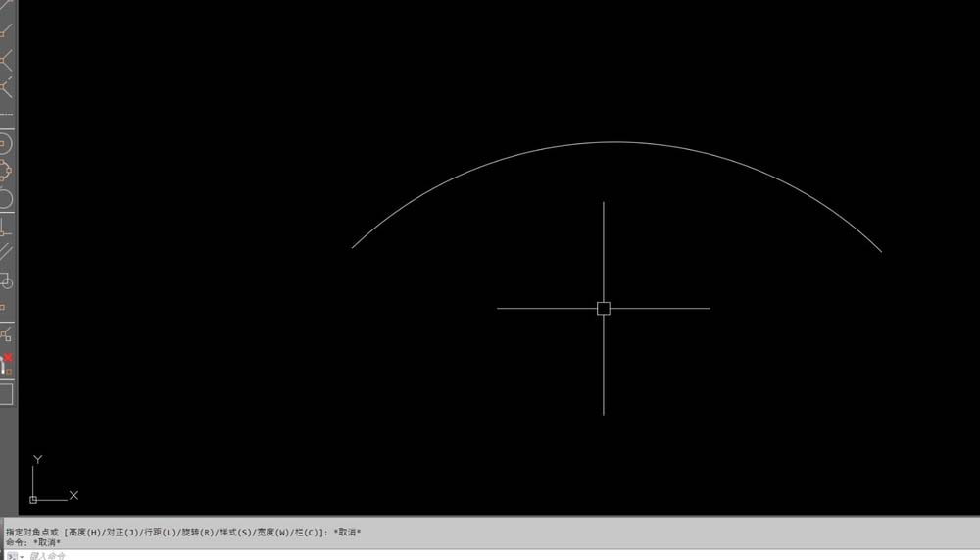This screenshot has height=560, width=980.
Task: Select the Snap to Node icon
Action: [x=3, y=307]
